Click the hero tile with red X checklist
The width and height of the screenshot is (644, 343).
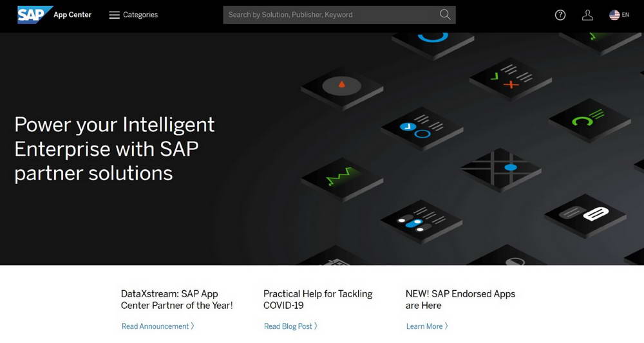[x=510, y=79]
